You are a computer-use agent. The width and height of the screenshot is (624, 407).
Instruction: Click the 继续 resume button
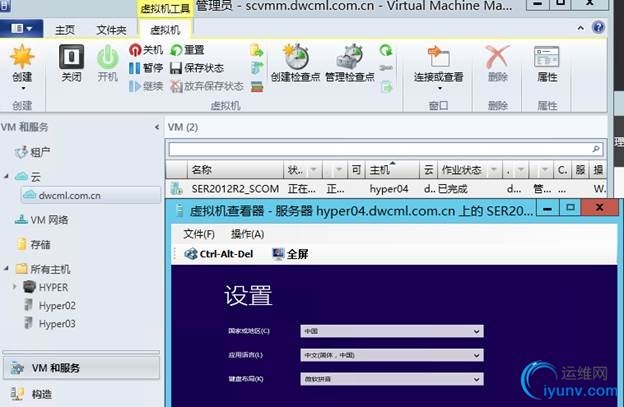click(146, 86)
